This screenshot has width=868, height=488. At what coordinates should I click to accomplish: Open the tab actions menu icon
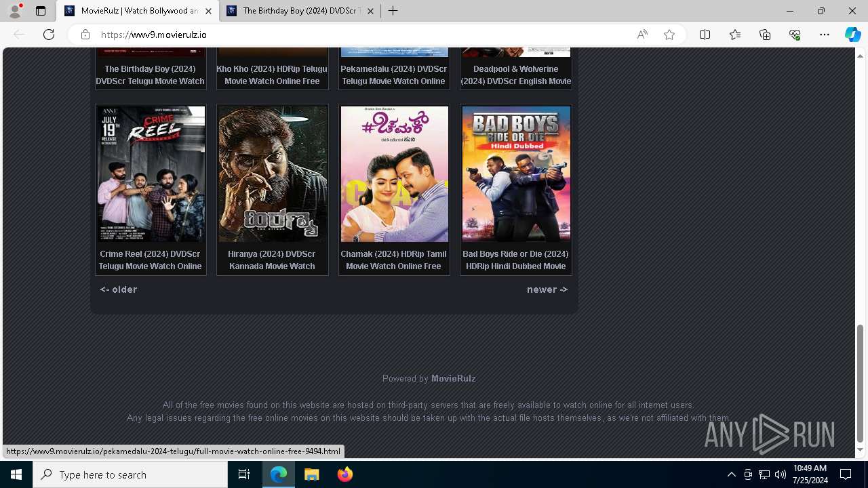pyautogui.click(x=41, y=11)
